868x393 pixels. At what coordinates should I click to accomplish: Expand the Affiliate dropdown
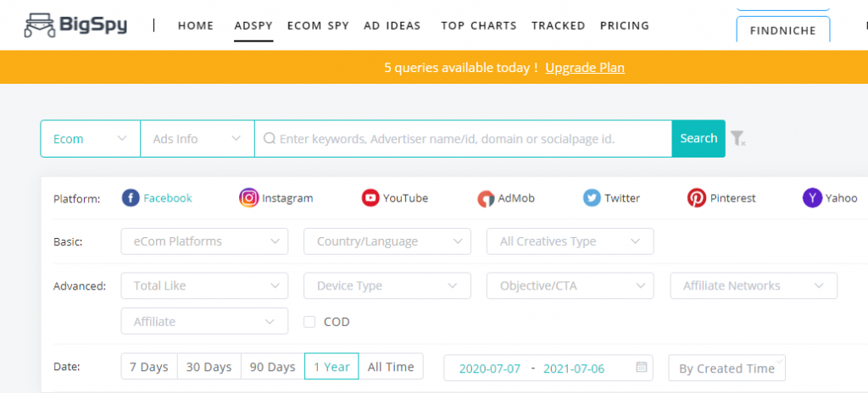click(204, 321)
